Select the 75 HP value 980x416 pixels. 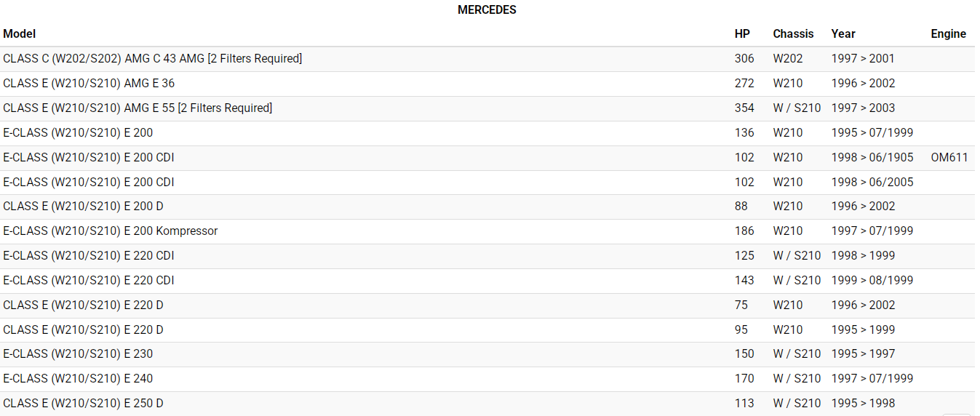[x=741, y=305]
